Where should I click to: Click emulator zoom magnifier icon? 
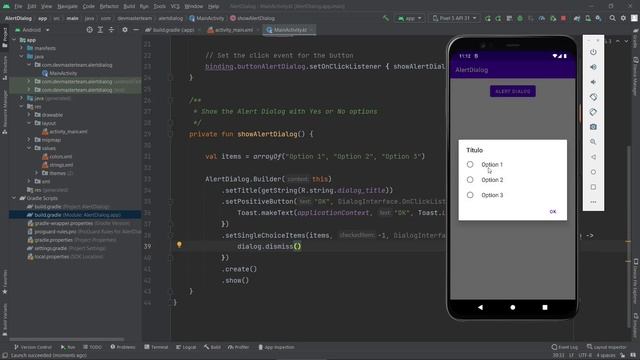[x=593, y=142]
